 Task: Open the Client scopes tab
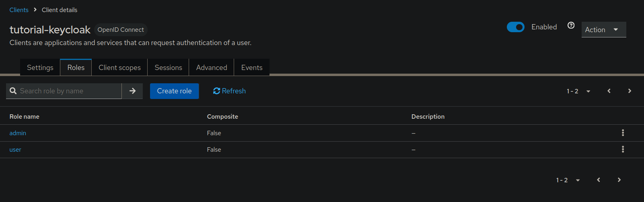[x=119, y=68]
